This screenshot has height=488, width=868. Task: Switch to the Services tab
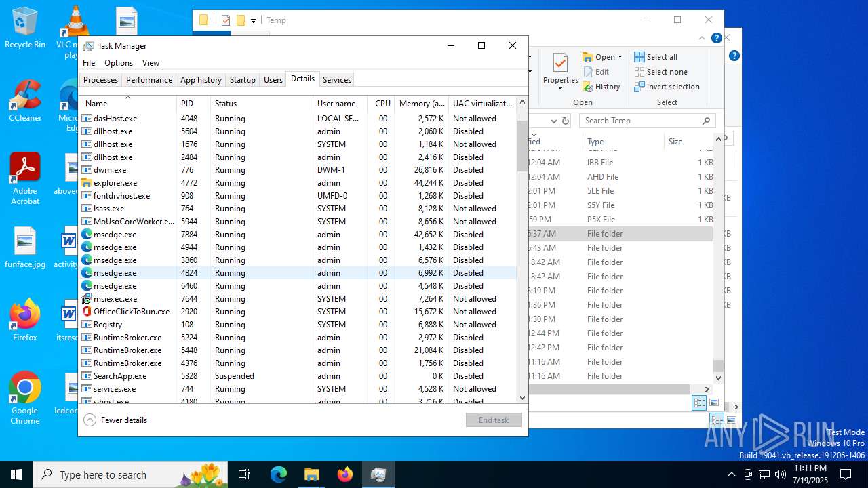(337, 80)
